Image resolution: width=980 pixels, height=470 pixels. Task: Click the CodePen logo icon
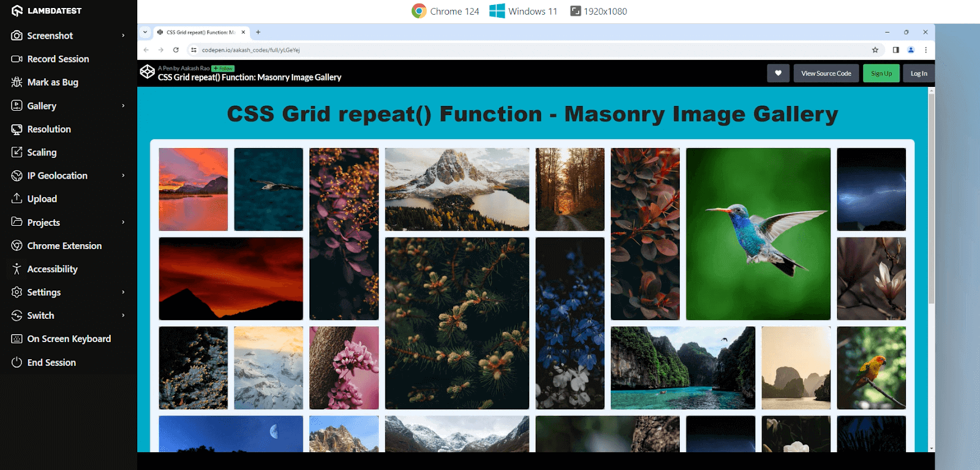coord(148,72)
